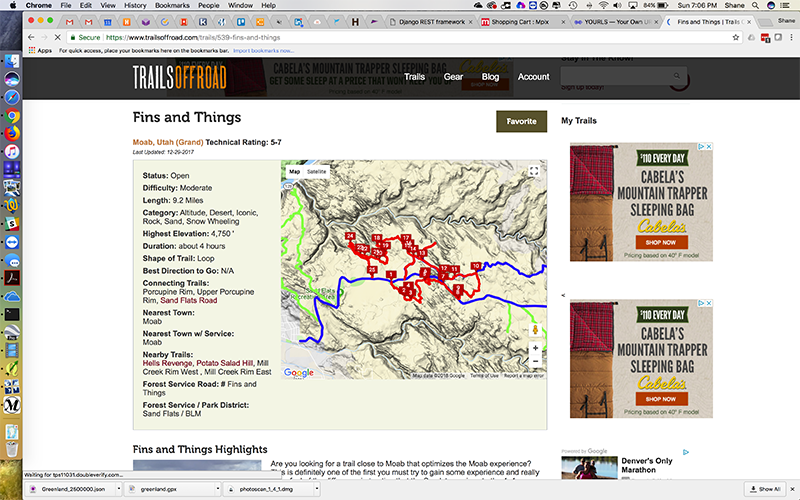Switch to Django REST framework tab

pyautogui.click(x=431, y=22)
